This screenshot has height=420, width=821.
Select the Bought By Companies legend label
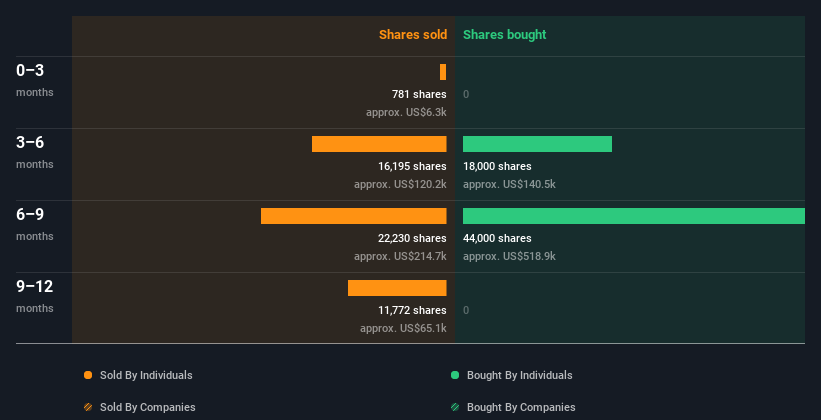click(x=521, y=407)
